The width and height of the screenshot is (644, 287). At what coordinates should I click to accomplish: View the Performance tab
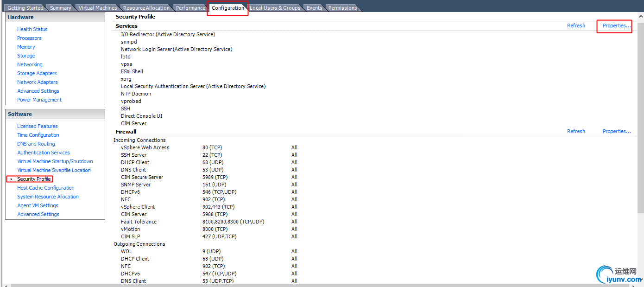tap(190, 8)
